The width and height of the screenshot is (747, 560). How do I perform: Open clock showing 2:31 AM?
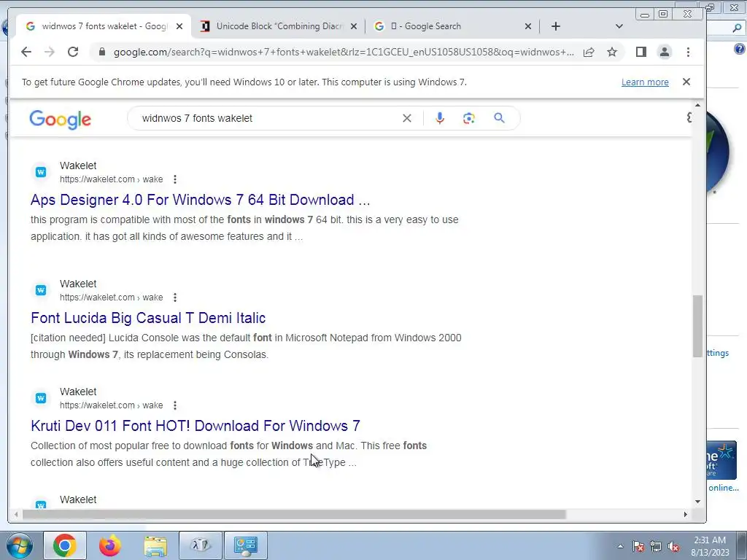pos(710,546)
